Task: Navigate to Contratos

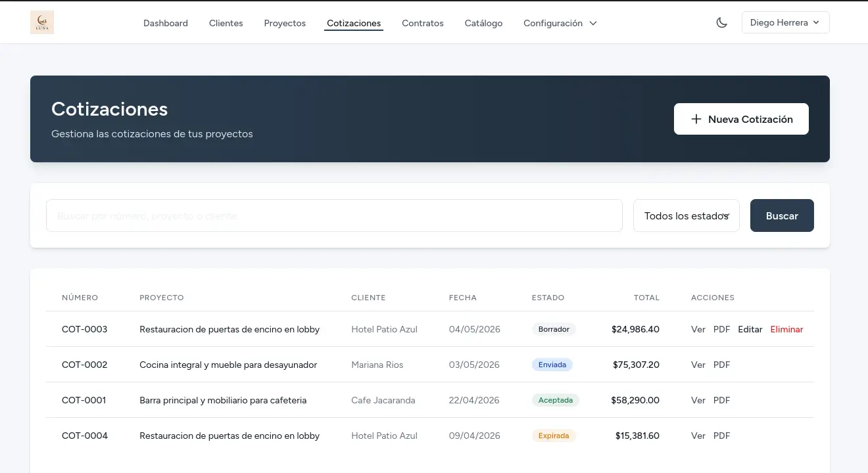Action: (423, 23)
